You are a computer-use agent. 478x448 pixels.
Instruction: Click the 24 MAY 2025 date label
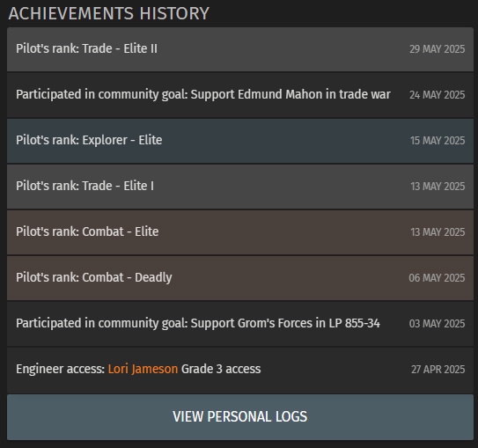(438, 95)
